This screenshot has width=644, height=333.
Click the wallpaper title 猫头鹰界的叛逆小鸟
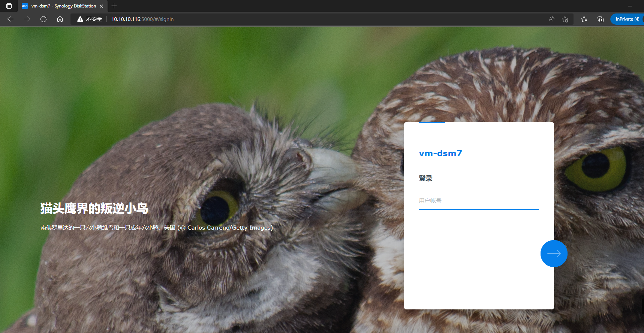click(94, 208)
